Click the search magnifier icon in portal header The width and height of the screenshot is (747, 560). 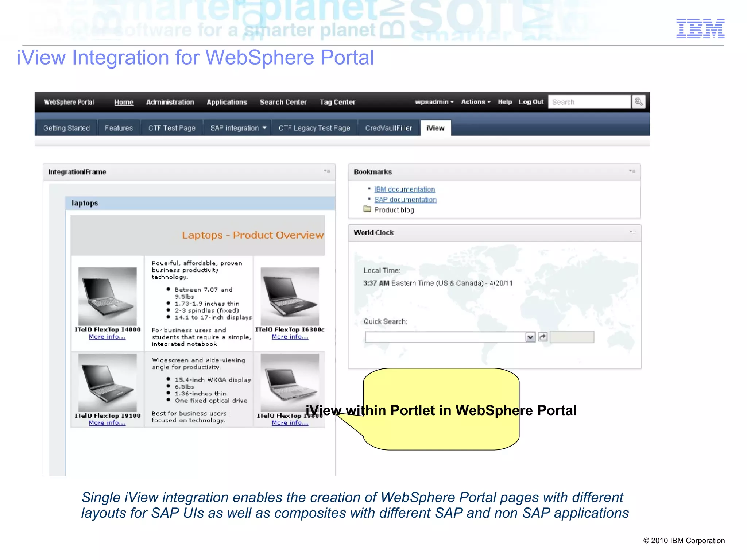638,102
